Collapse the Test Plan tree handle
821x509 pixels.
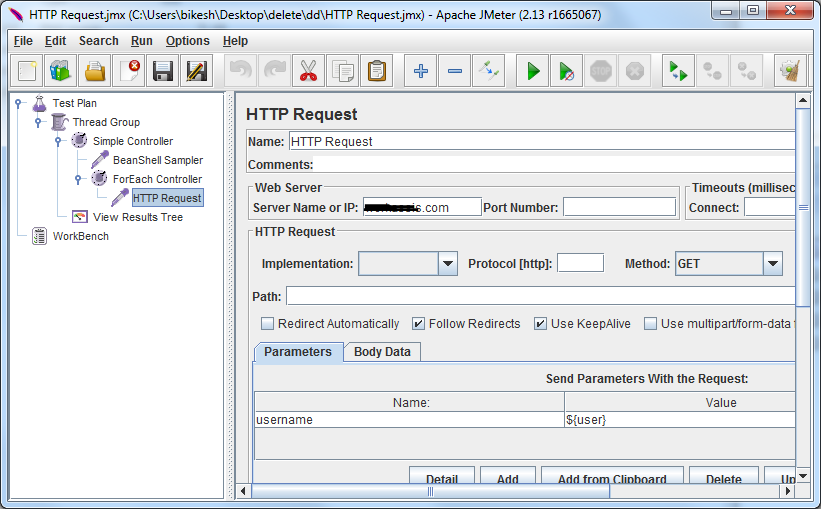click(18, 103)
